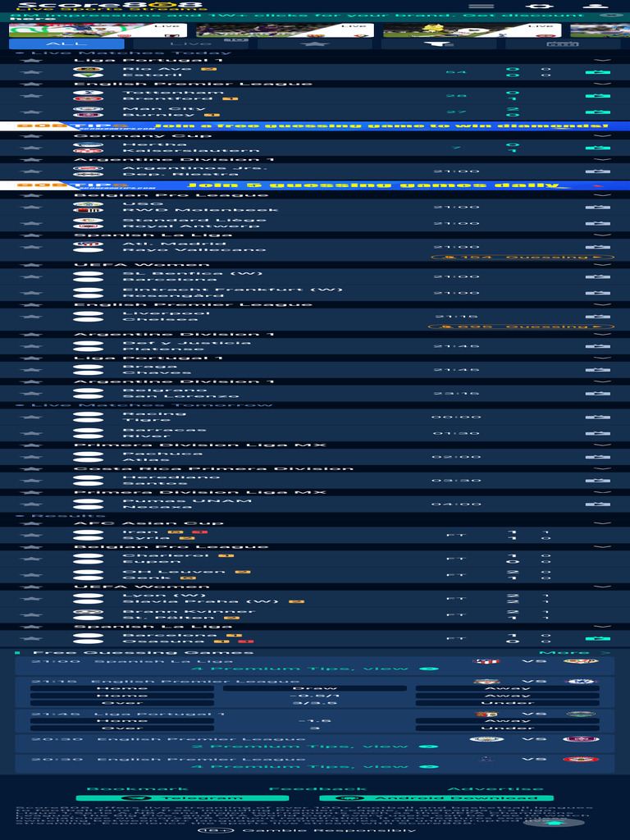
Task: Open Guessing button under Atl. Madrid match
Action: [521, 257]
